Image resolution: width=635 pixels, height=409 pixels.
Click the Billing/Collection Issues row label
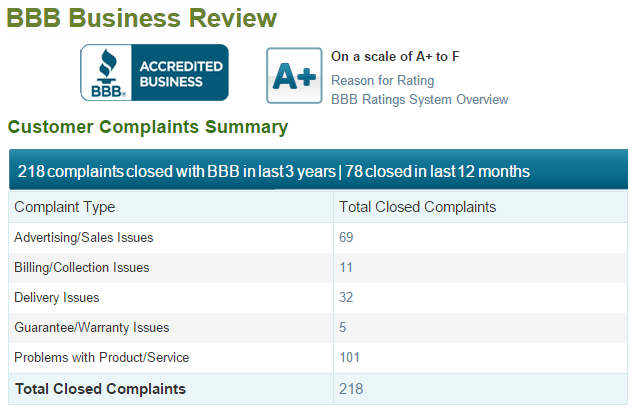[81, 267]
